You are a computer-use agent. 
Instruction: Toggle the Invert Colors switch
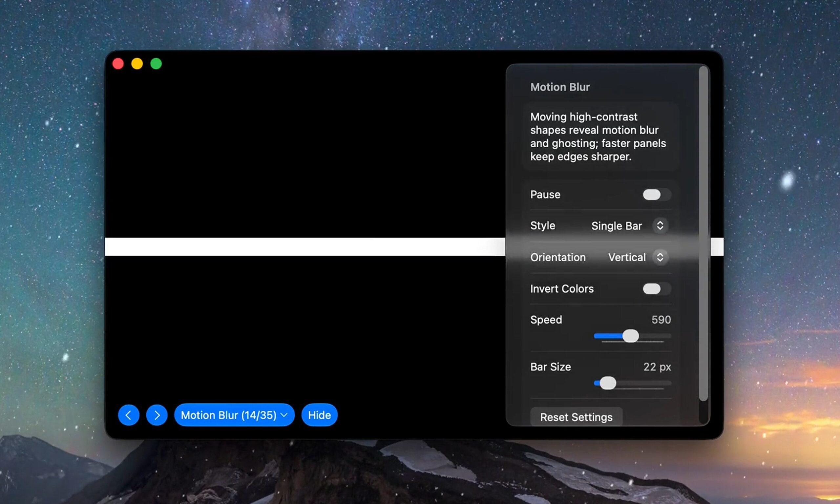click(x=657, y=289)
